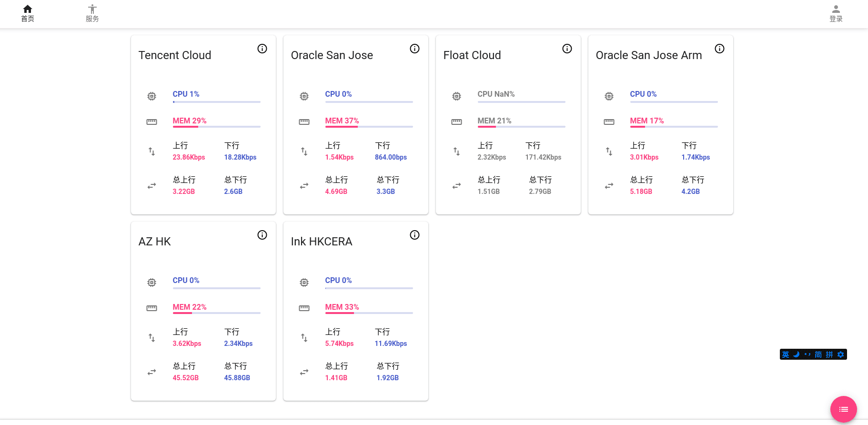Switch to the 服务 services tab
This screenshot has width=868, height=425.
(x=92, y=13)
